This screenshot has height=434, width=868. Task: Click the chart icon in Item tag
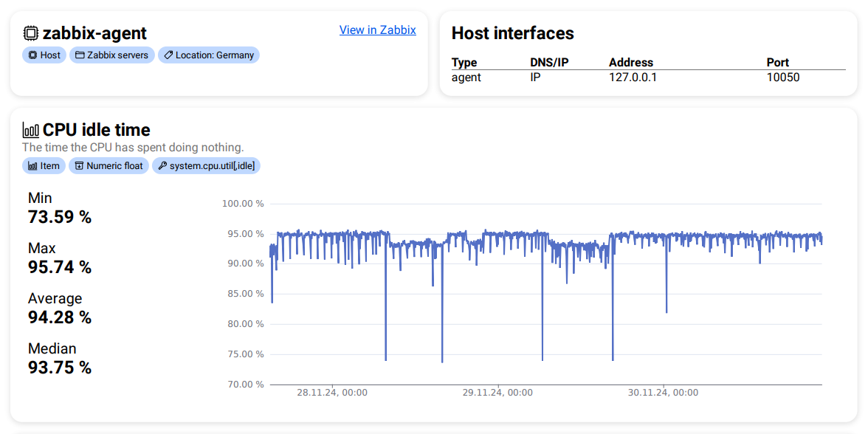click(x=32, y=166)
